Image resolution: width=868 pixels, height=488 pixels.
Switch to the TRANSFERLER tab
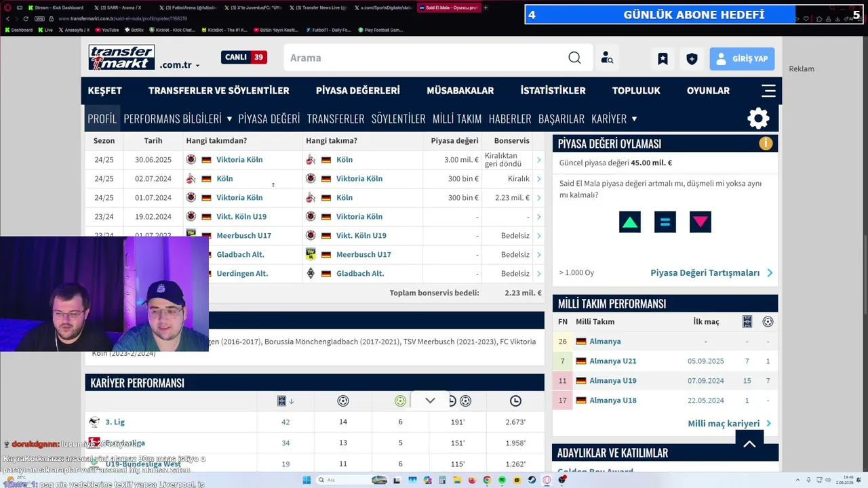335,119
